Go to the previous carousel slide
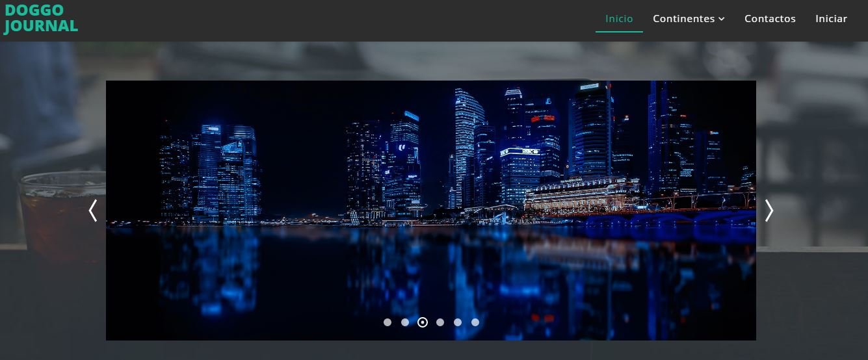The height and width of the screenshot is (360, 868). point(93,211)
